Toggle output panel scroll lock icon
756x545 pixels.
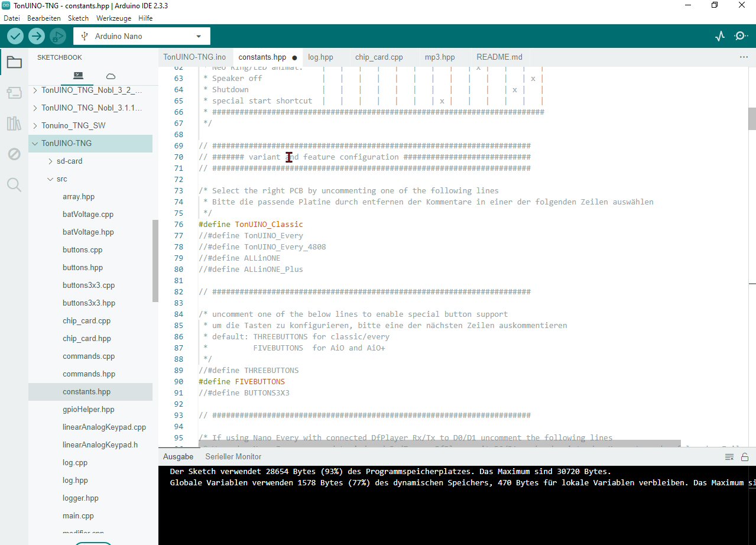point(745,457)
